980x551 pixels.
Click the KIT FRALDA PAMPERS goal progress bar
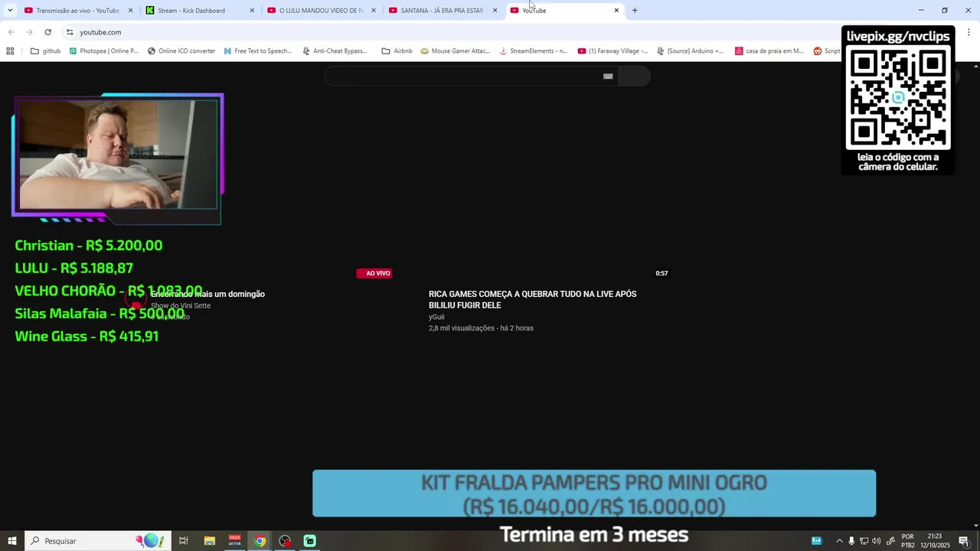594,494
